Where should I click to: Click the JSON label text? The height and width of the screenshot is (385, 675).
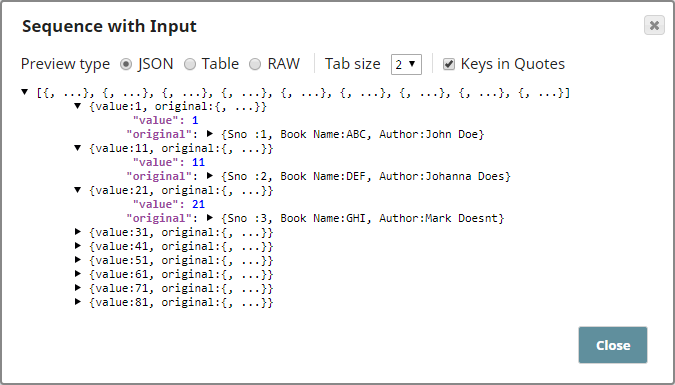(155, 64)
